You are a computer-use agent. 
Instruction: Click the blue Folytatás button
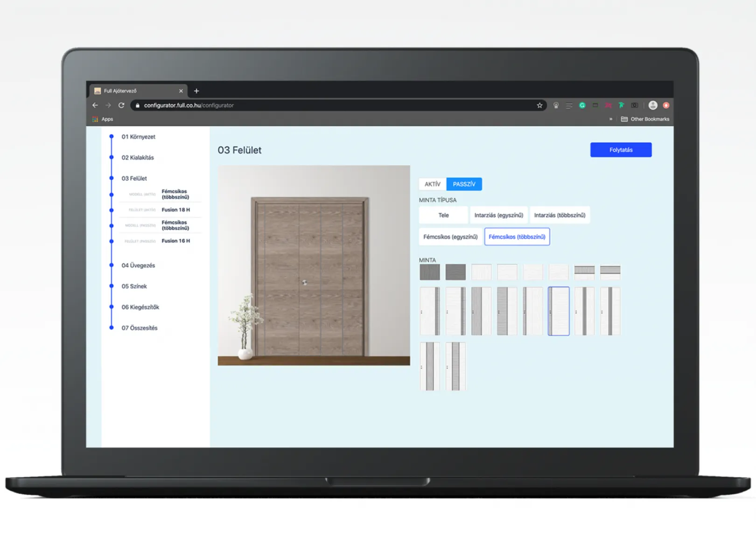[x=621, y=150]
